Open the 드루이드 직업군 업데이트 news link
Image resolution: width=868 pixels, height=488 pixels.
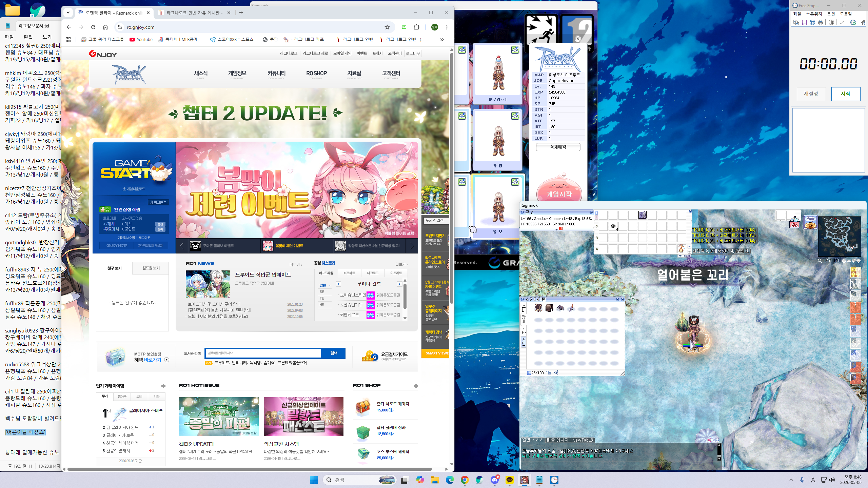point(263,274)
